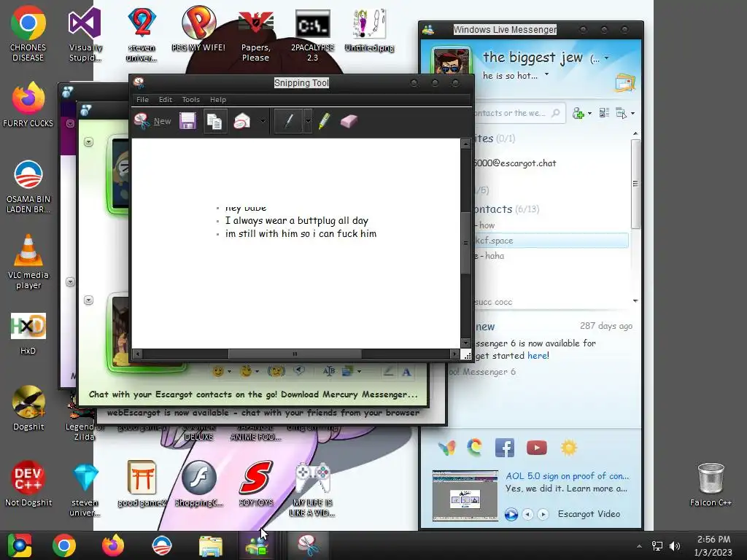Open the Edit menu in Snipping Tool
The height and width of the screenshot is (560, 747).
(x=166, y=99)
